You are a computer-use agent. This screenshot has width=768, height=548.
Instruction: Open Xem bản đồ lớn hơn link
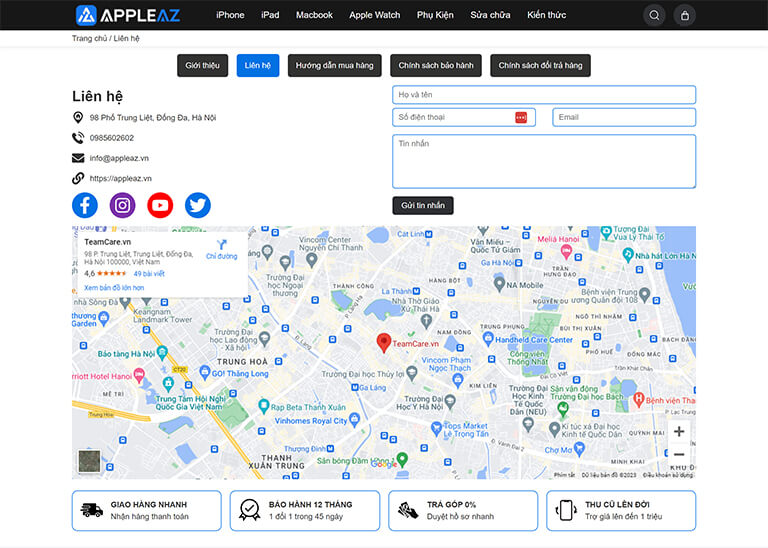[114, 288]
